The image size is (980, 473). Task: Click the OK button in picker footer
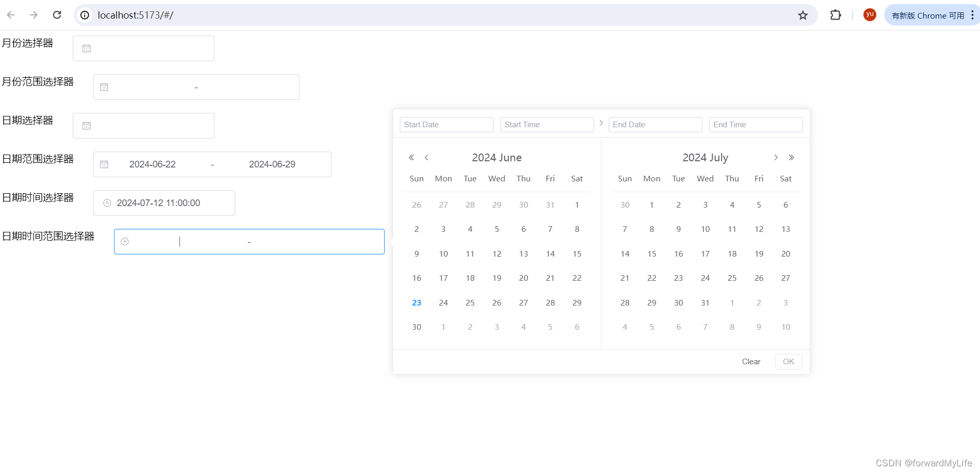click(x=789, y=362)
